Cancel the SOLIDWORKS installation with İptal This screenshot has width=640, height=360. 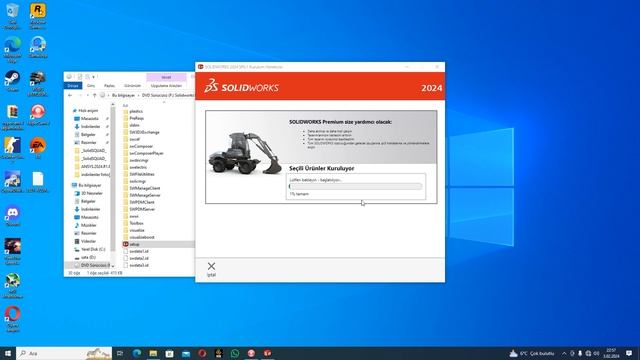click(x=211, y=269)
